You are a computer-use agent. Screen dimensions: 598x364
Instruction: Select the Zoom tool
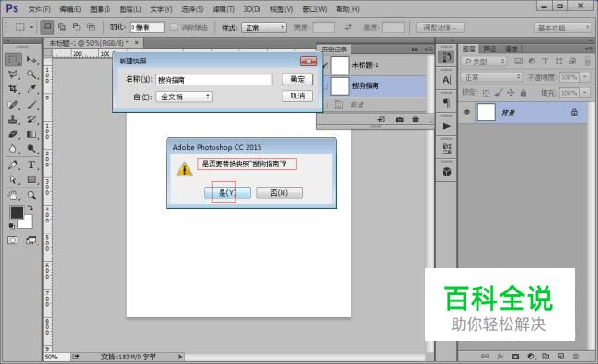(31, 196)
